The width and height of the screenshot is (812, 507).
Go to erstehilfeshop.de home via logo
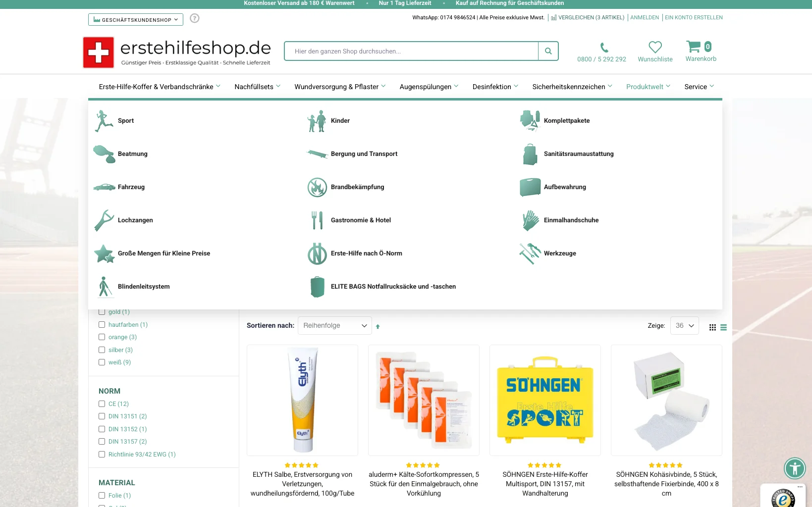[177, 52]
